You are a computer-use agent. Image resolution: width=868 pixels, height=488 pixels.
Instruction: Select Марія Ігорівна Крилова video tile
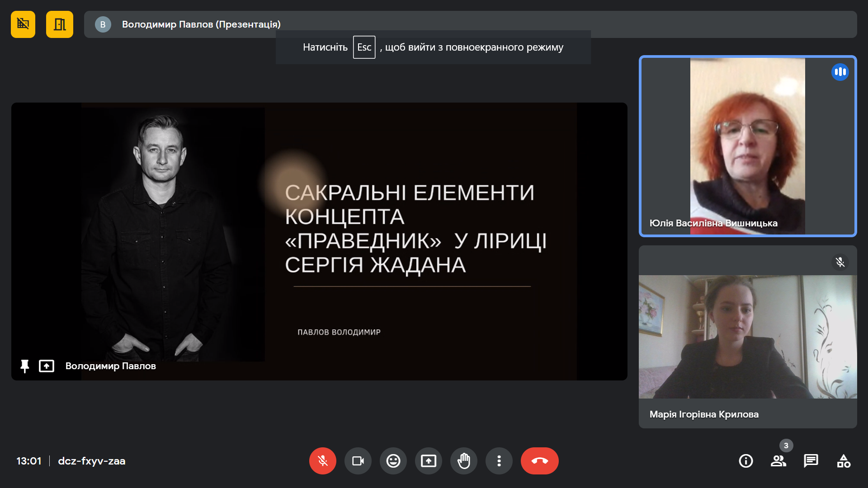(x=747, y=337)
